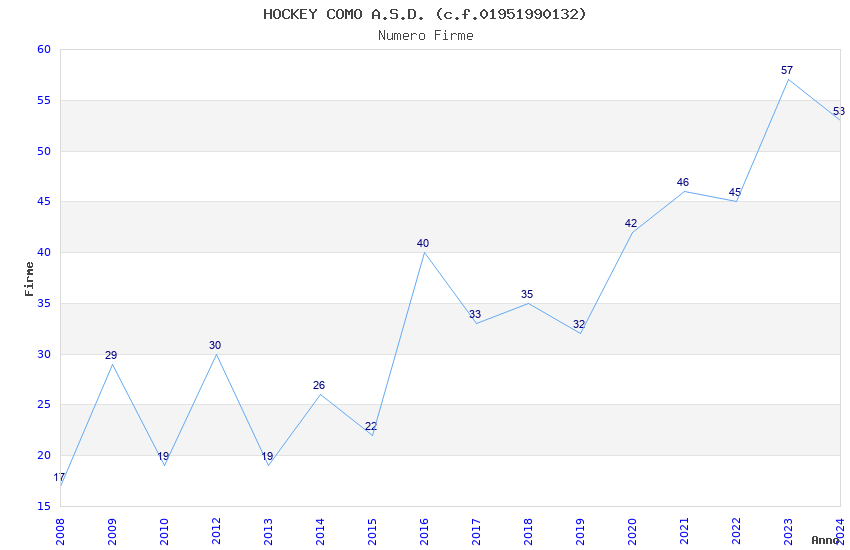
Task: Click the y-axis tick label 45
Action: point(44,202)
